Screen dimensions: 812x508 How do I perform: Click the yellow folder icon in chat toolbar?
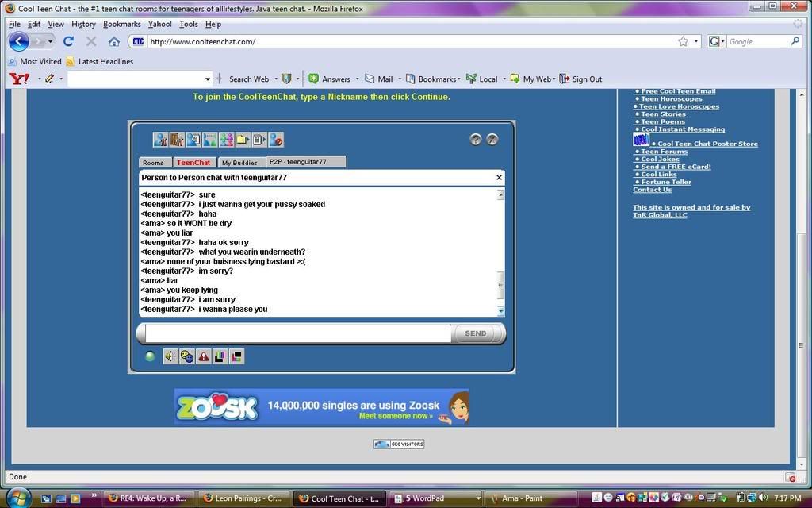click(x=243, y=140)
